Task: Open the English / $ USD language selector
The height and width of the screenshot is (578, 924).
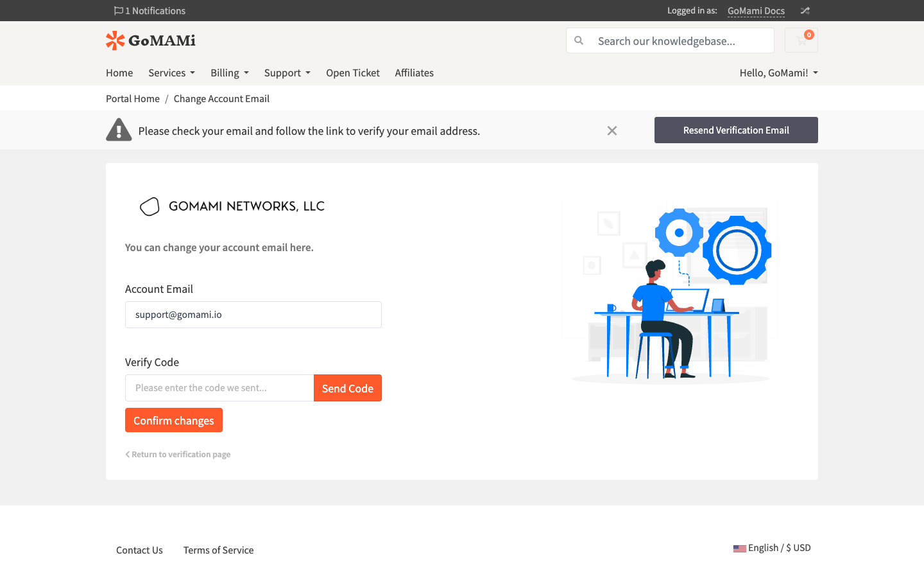Action: (773, 548)
